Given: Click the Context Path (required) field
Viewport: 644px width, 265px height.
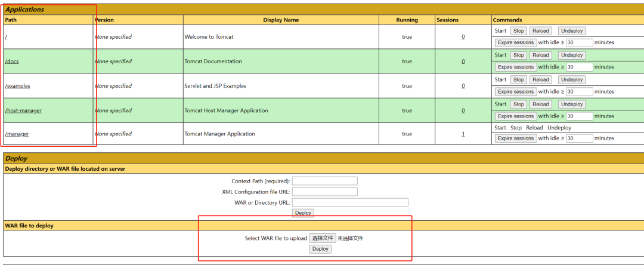Looking at the screenshot, I should pyautogui.click(x=325, y=181).
